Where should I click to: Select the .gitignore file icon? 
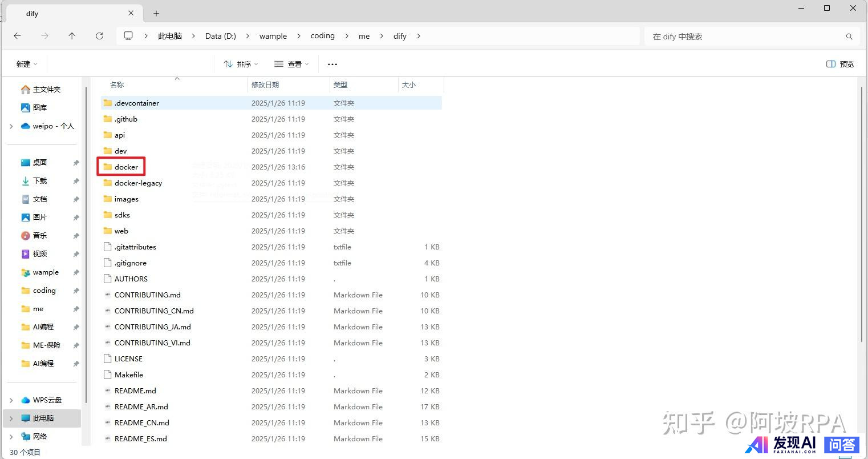108,263
